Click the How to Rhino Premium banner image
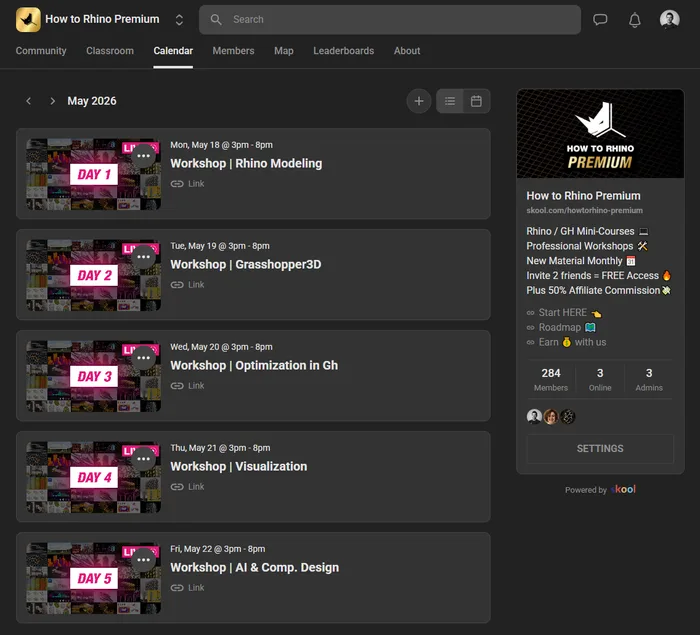700x635 pixels. 600,134
